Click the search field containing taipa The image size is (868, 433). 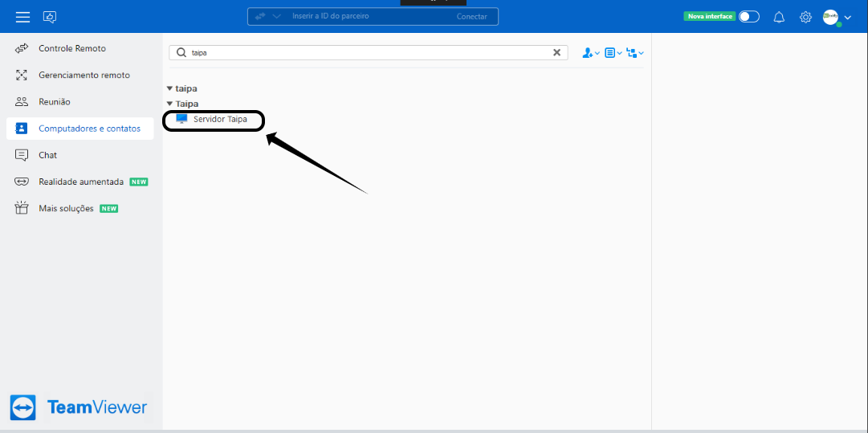click(x=368, y=52)
